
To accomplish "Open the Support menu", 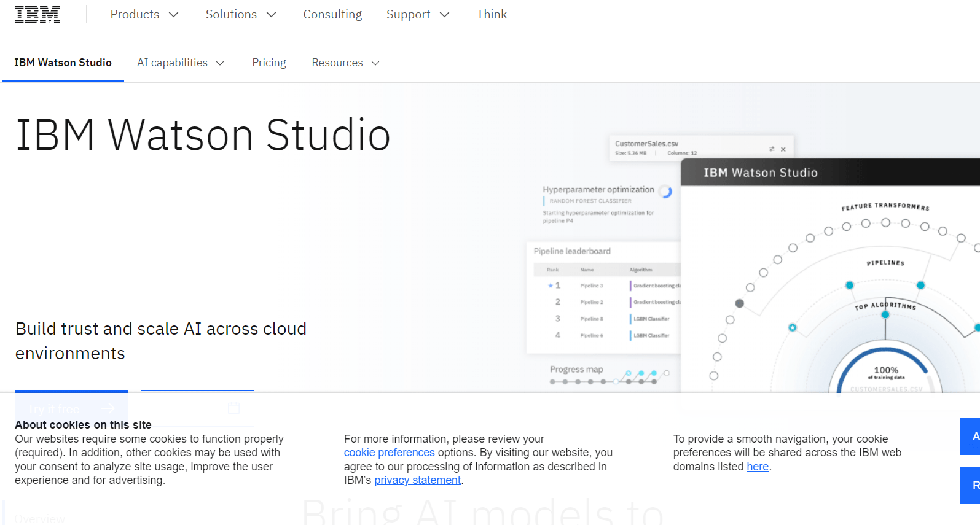I will pyautogui.click(x=418, y=14).
